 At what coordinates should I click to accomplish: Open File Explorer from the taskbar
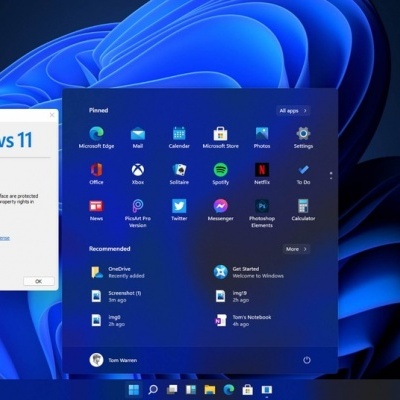[210, 389]
